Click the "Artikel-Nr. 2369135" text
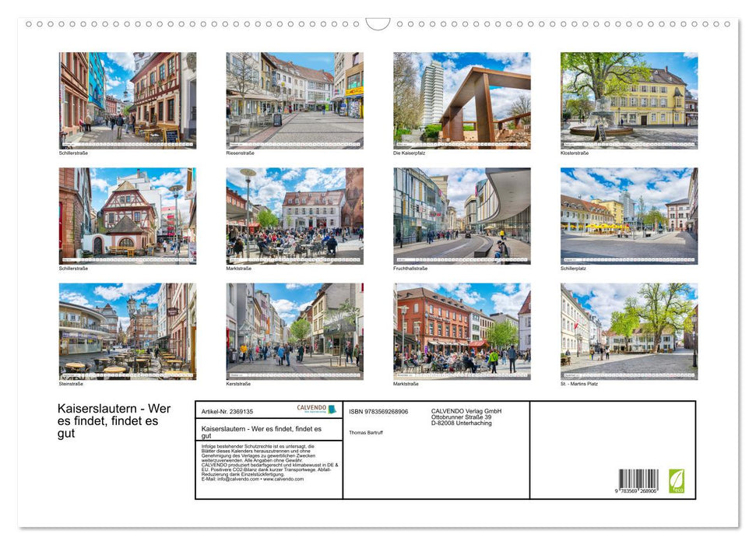The image size is (756, 545). click(227, 411)
